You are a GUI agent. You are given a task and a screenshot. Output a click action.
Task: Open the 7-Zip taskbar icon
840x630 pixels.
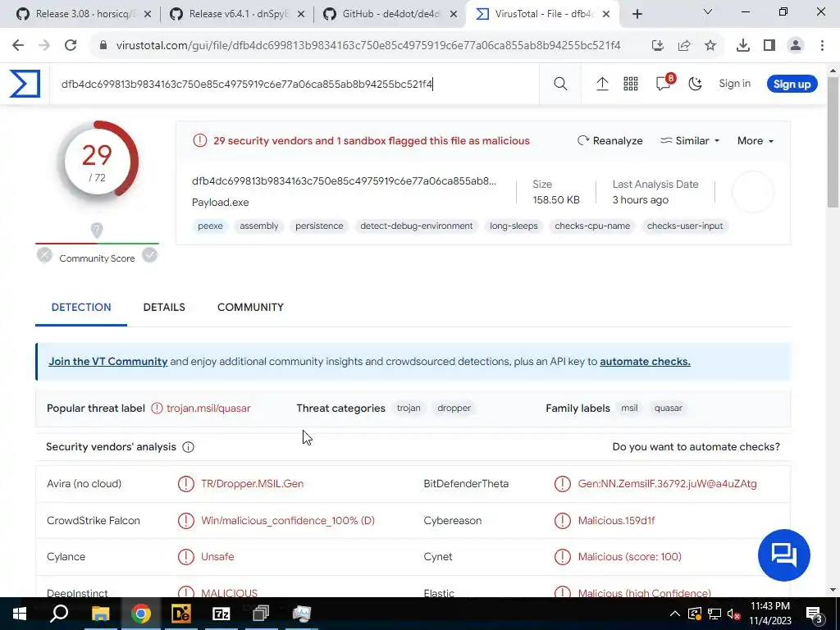221,614
